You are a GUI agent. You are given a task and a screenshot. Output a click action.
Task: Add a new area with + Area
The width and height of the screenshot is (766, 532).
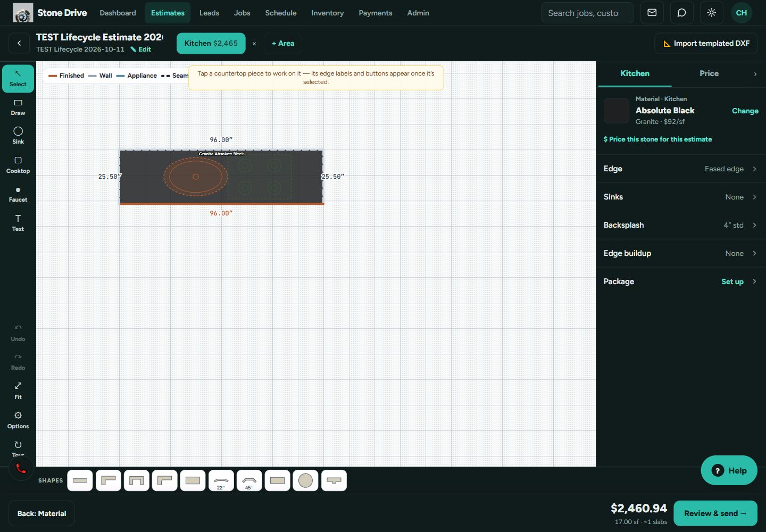click(283, 43)
